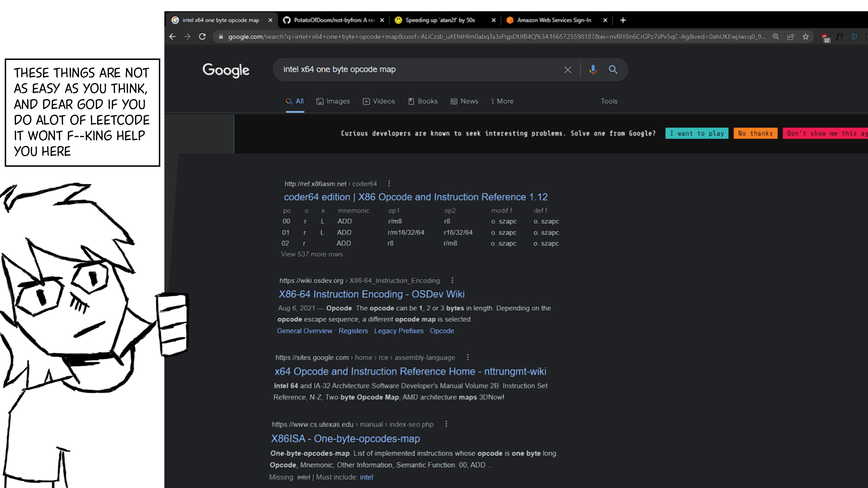Open the More search categories dropdown
This screenshot has width=868, height=488.
tap(502, 101)
